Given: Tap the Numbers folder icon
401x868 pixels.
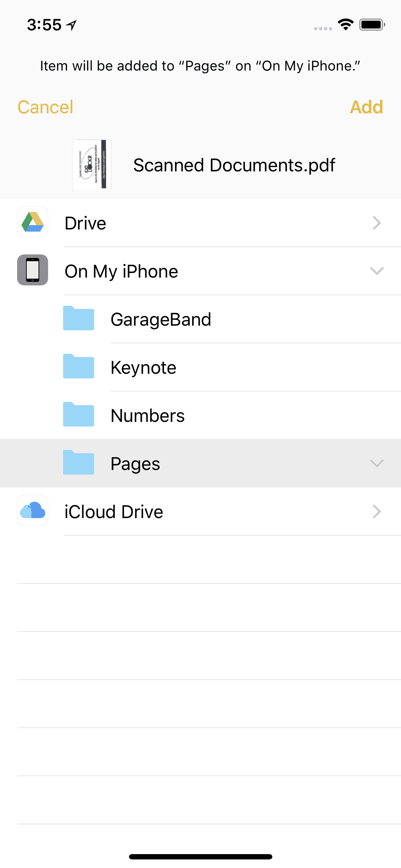Looking at the screenshot, I should click(78, 415).
